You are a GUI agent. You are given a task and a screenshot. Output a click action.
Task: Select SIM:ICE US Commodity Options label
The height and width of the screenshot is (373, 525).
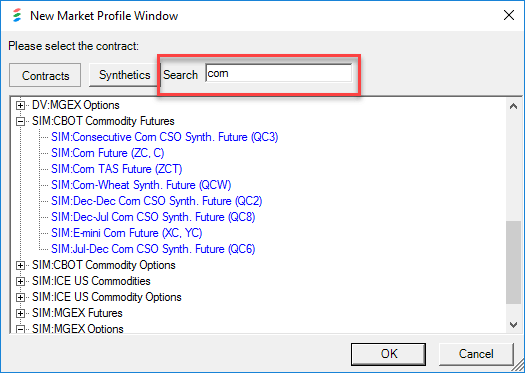point(106,297)
